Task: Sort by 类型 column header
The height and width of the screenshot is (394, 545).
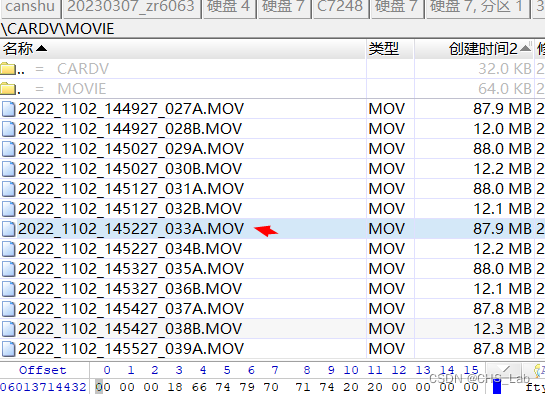Action: 390,49
